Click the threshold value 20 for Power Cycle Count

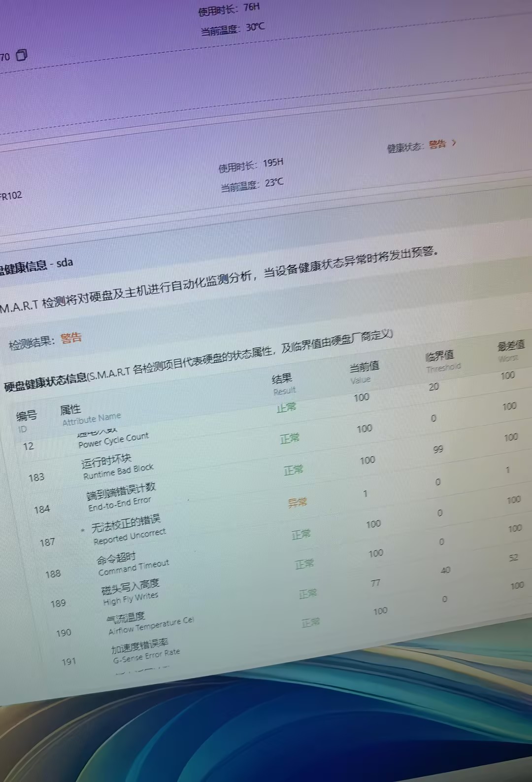[433, 387]
